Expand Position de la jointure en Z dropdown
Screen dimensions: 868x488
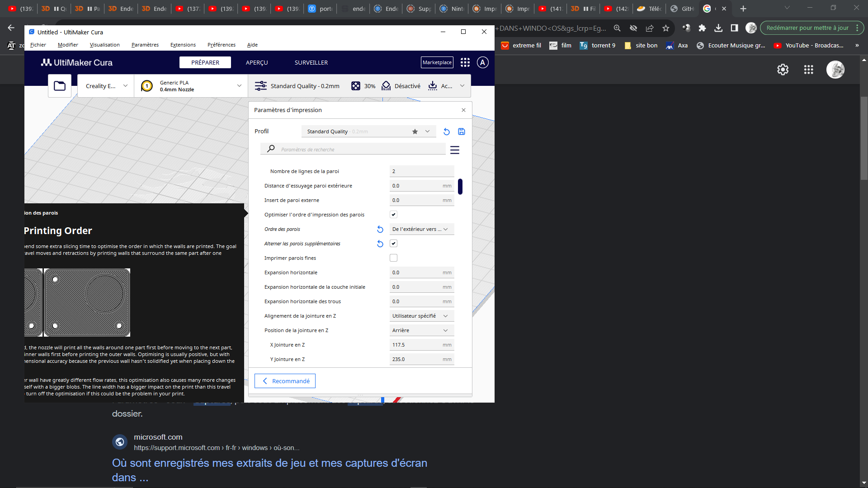421,330
